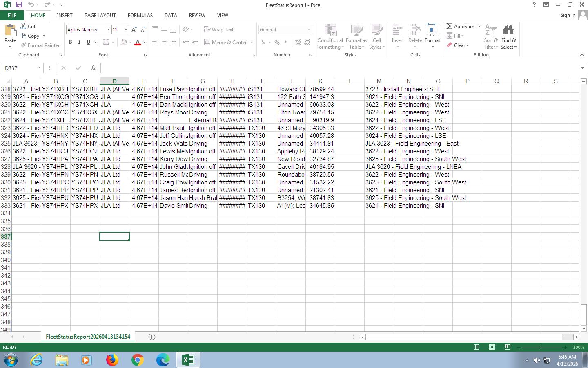Click the Merge & Center button
This screenshot has height=368, width=588.
tap(226, 42)
